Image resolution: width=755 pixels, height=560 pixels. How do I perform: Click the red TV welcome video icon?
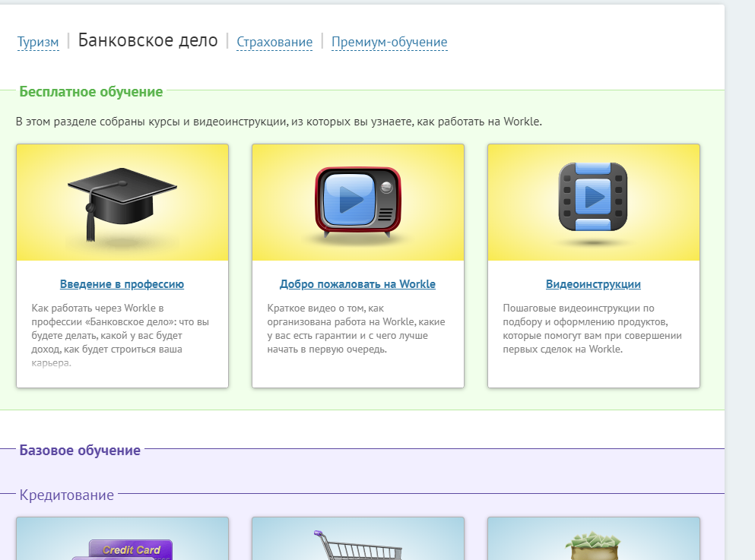click(357, 201)
